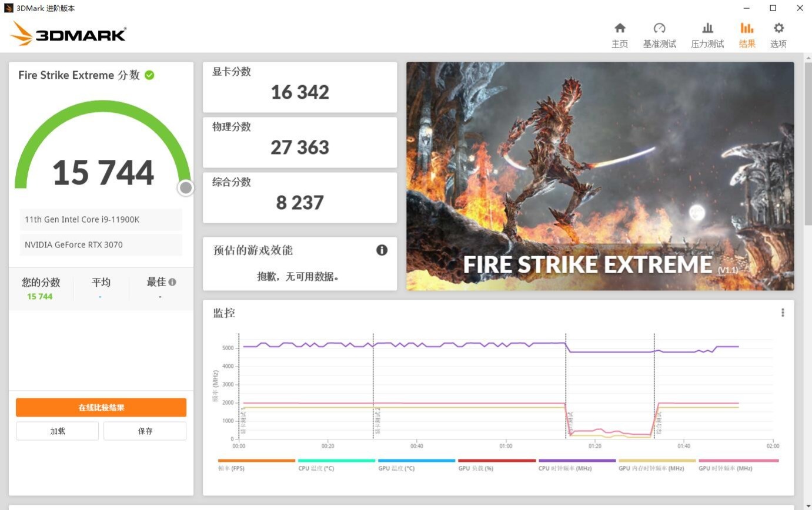Select the 结果 bar-chart icon in the toolbar
812x510 pixels.
(x=747, y=33)
